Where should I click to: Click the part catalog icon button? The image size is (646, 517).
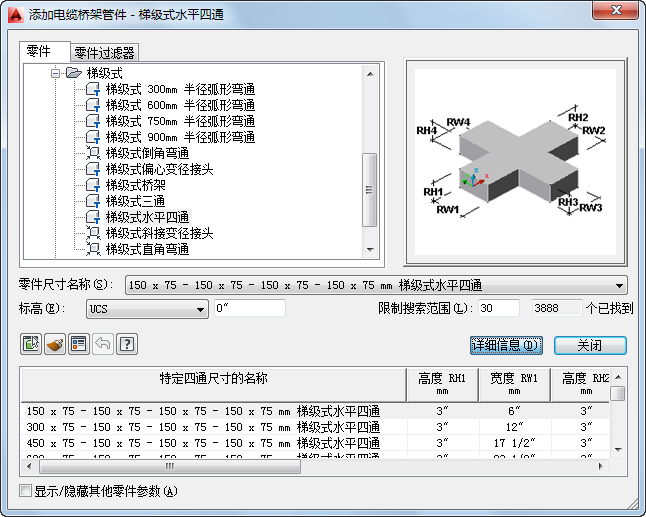[x=31, y=344]
